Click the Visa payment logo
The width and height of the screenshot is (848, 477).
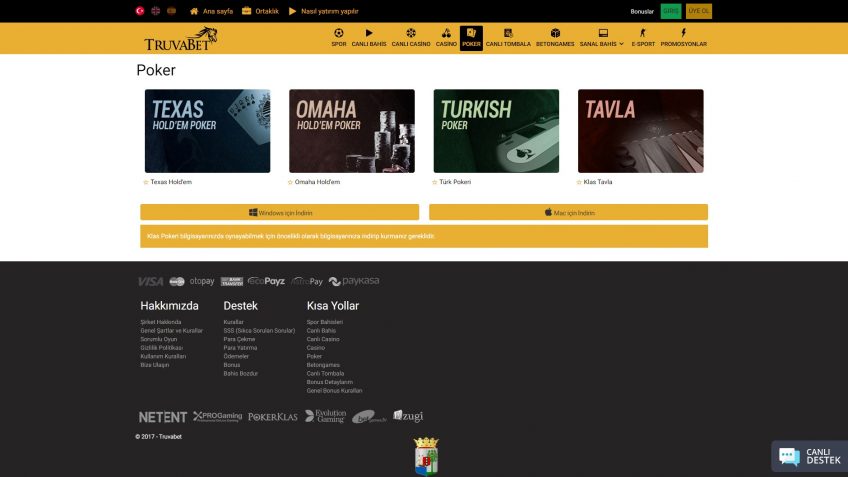click(x=150, y=281)
